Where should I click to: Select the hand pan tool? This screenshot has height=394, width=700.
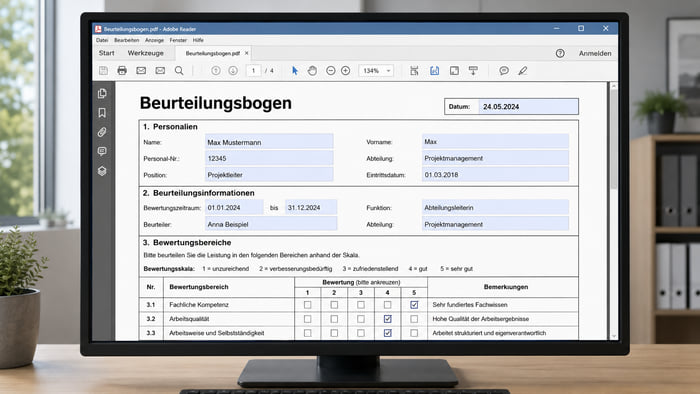pyautogui.click(x=312, y=71)
